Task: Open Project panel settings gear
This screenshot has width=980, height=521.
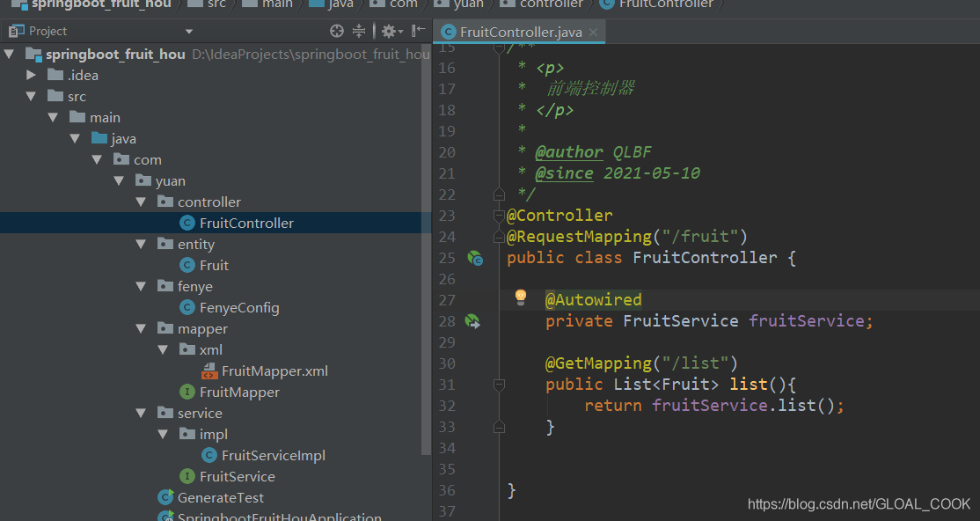Action: [391, 31]
